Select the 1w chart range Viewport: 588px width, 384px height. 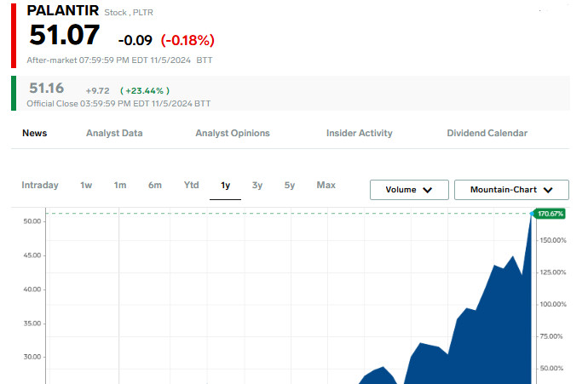[86, 185]
